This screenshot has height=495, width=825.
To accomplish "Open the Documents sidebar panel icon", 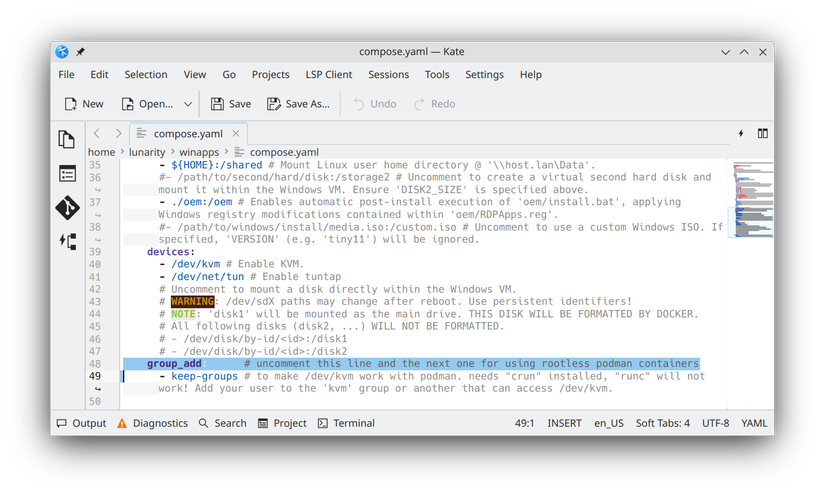I will pos(67,139).
